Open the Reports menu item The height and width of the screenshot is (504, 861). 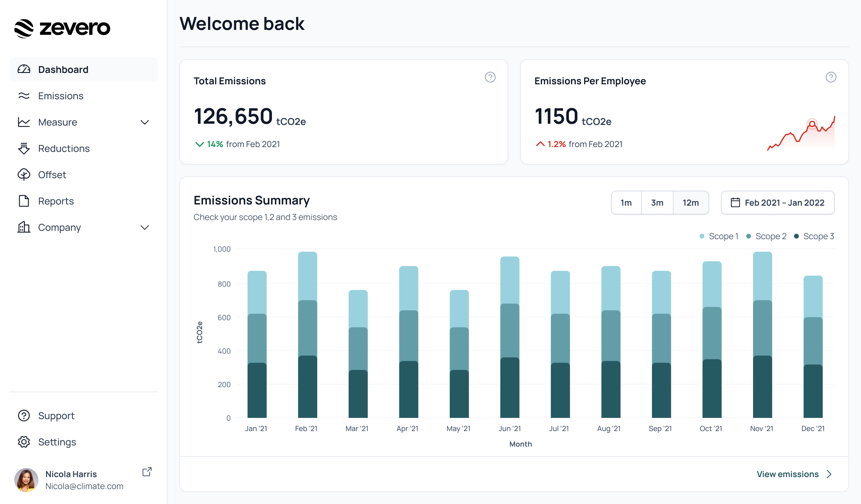coord(84,201)
